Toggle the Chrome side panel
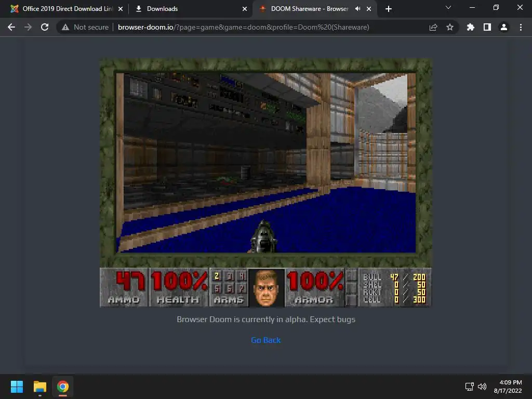Viewport: 532px width, 399px height. 487,27
